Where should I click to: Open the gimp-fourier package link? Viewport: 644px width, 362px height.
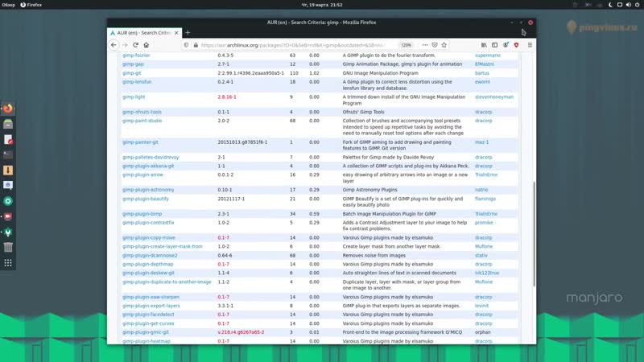(136, 56)
